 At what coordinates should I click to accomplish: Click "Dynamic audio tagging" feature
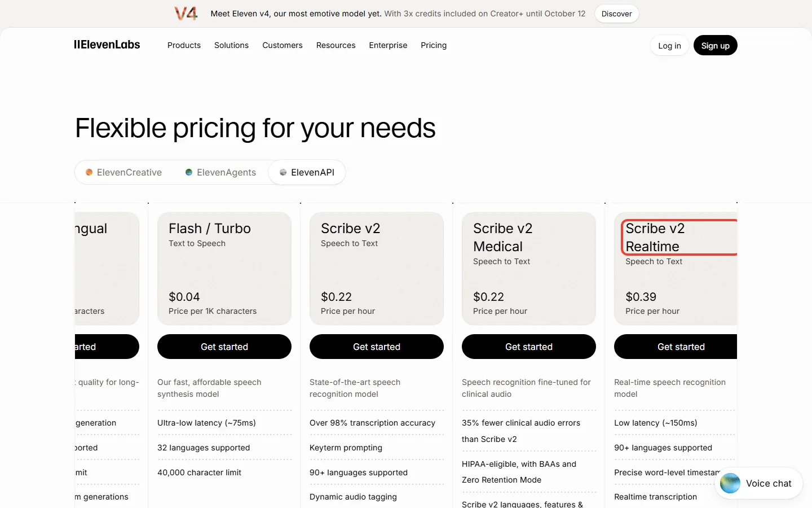(353, 497)
